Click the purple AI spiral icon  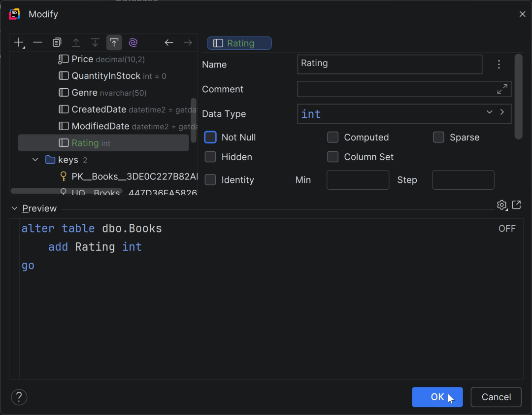[x=133, y=43]
